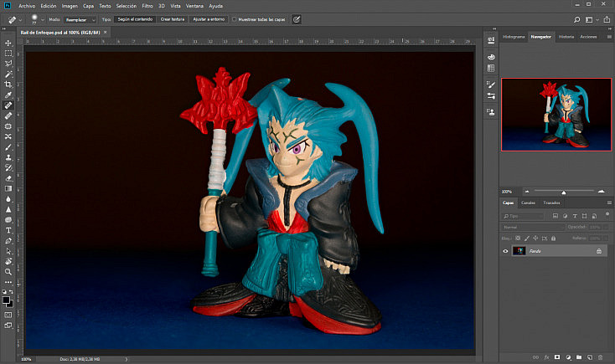Select the Crop tool
The height and width of the screenshot is (364, 615).
(8, 85)
